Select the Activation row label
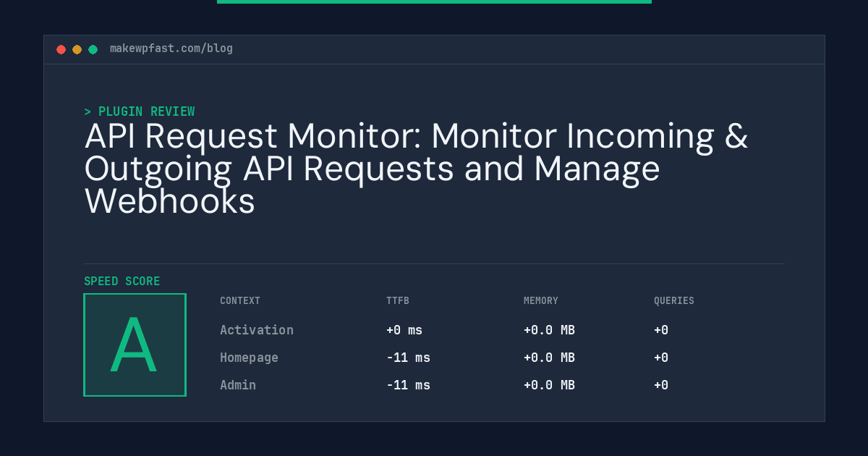This screenshot has width=868, height=456. tap(257, 330)
